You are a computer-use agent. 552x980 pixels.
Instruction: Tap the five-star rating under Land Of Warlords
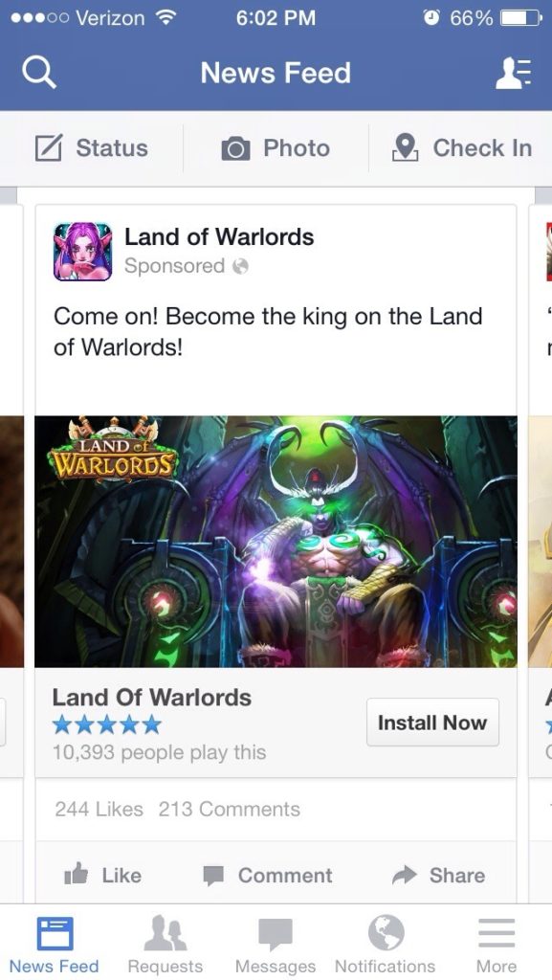coord(107,725)
